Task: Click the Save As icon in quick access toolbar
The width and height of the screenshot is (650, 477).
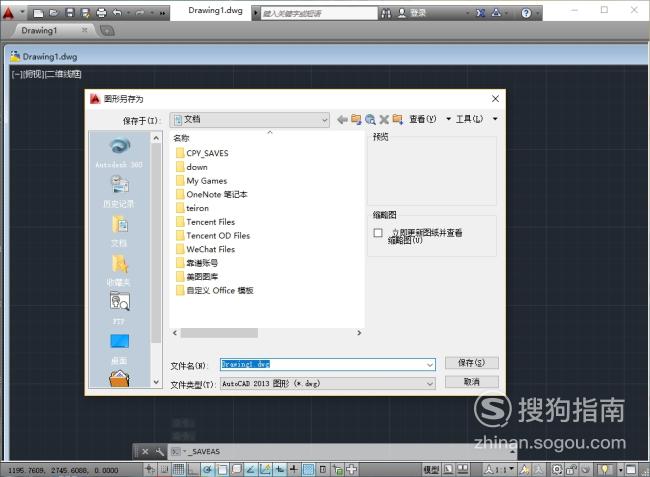Action: [85, 13]
